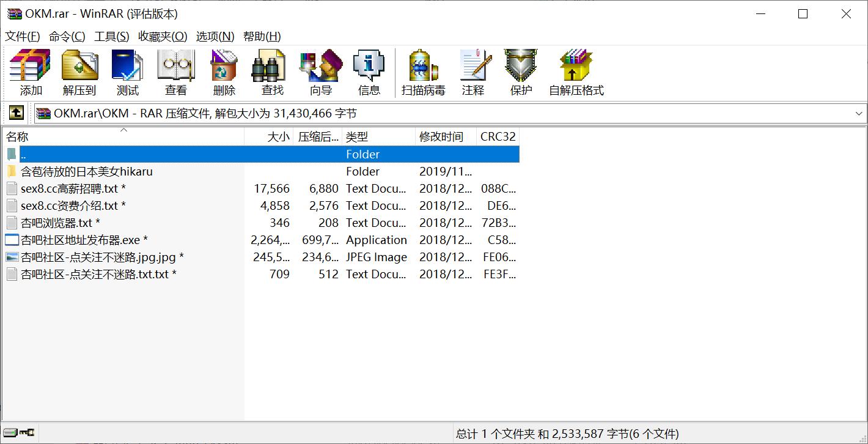Click the 保护 (Protect) shield icon
Screen dimensions: 868x444
point(521,65)
